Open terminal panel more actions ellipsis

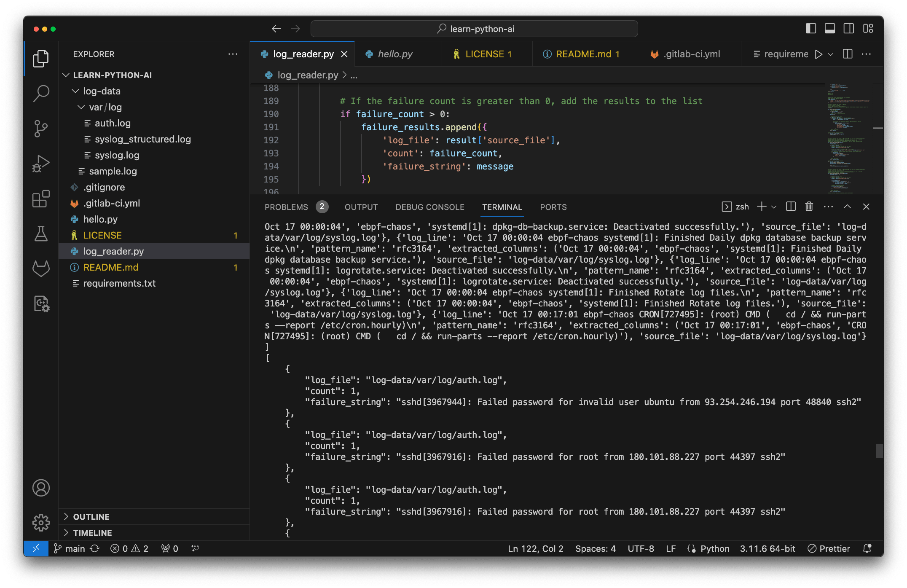[x=828, y=207]
